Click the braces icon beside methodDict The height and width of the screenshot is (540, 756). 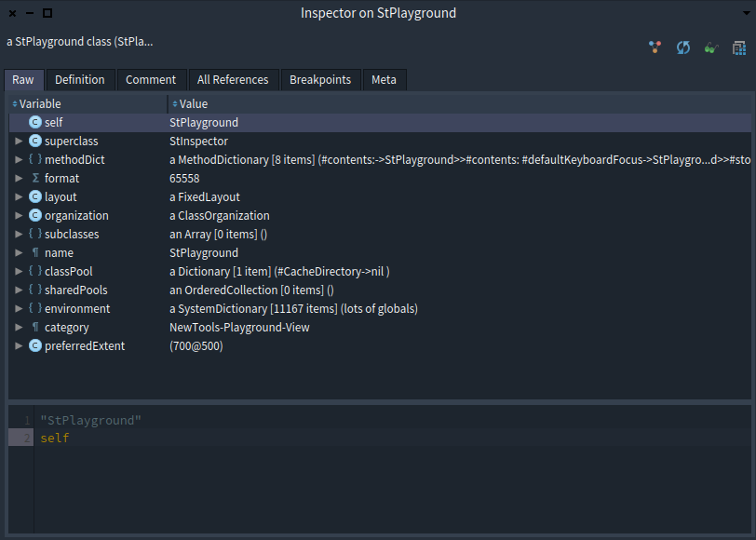coord(35,159)
